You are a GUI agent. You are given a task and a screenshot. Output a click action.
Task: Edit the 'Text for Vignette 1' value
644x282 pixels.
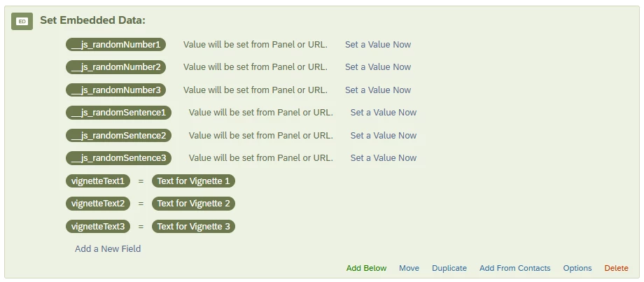click(193, 181)
